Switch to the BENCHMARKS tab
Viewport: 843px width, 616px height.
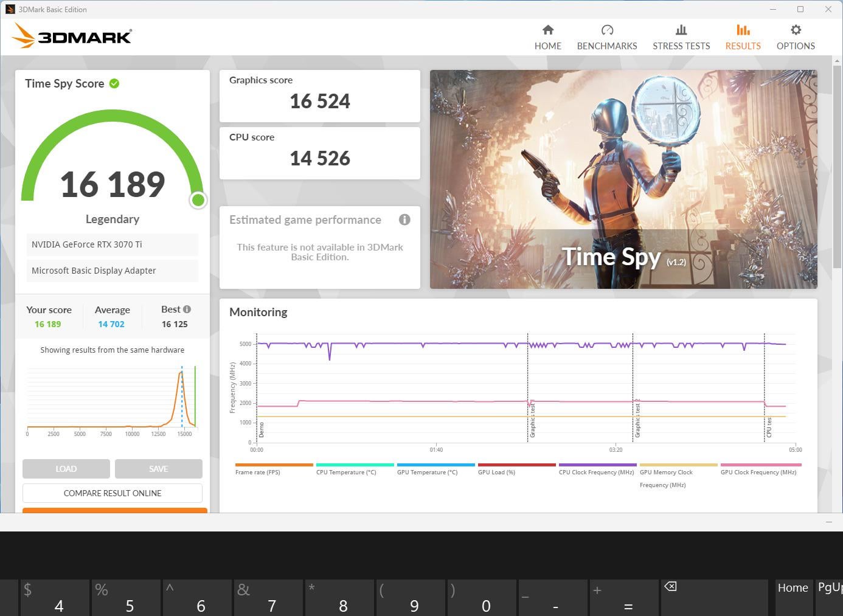[x=607, y=46]
